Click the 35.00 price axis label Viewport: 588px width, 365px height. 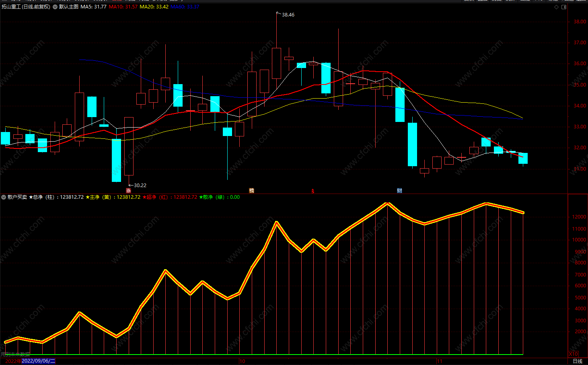tap(580, 85)
